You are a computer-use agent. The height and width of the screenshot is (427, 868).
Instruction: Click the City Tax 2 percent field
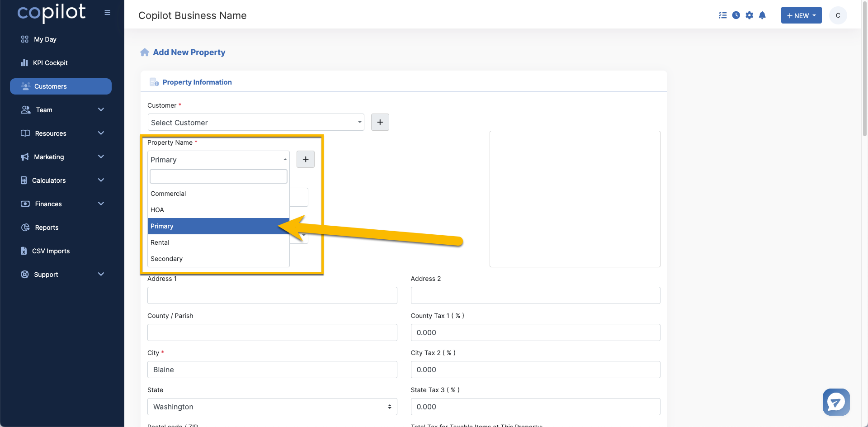[535, 370]
